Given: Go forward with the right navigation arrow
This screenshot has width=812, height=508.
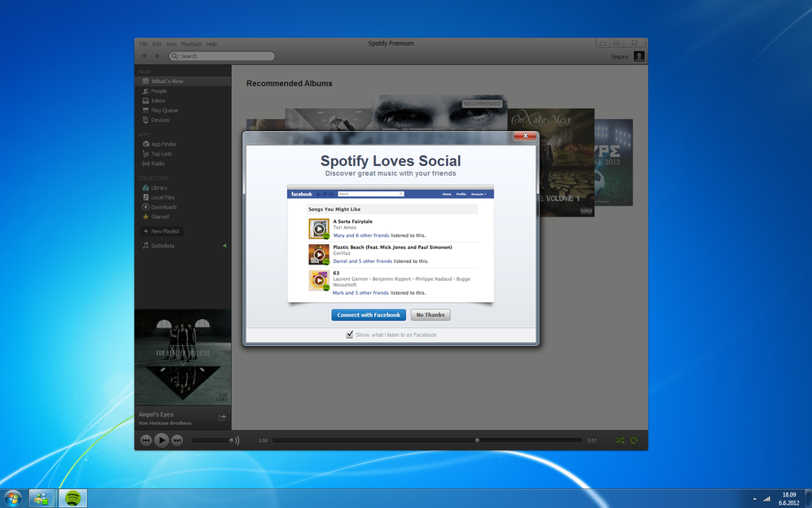Looking at the screenshot, I should coord(157,56).
